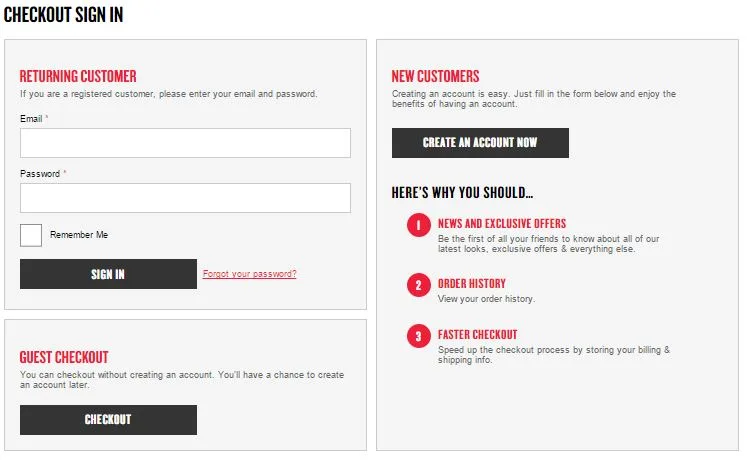747x460 pixels.
Task: Click the Password field label
Action: (x=40, y=174)
